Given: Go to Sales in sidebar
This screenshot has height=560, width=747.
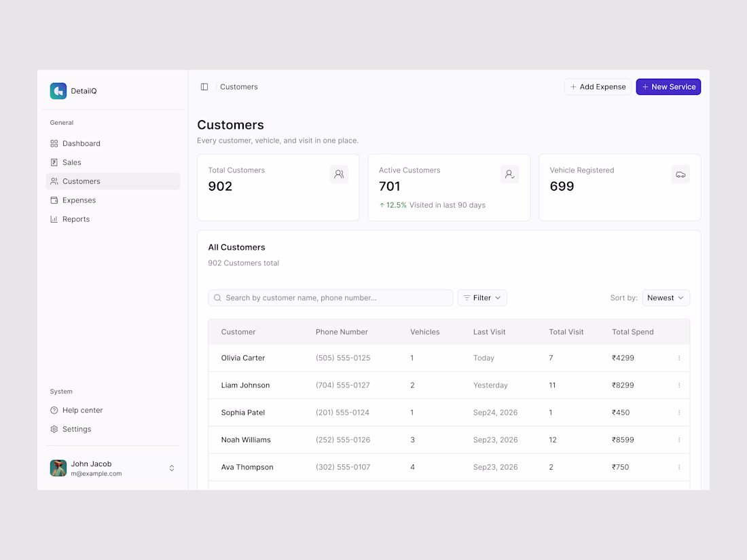Looking at the screenshot, I should point(113,162).
